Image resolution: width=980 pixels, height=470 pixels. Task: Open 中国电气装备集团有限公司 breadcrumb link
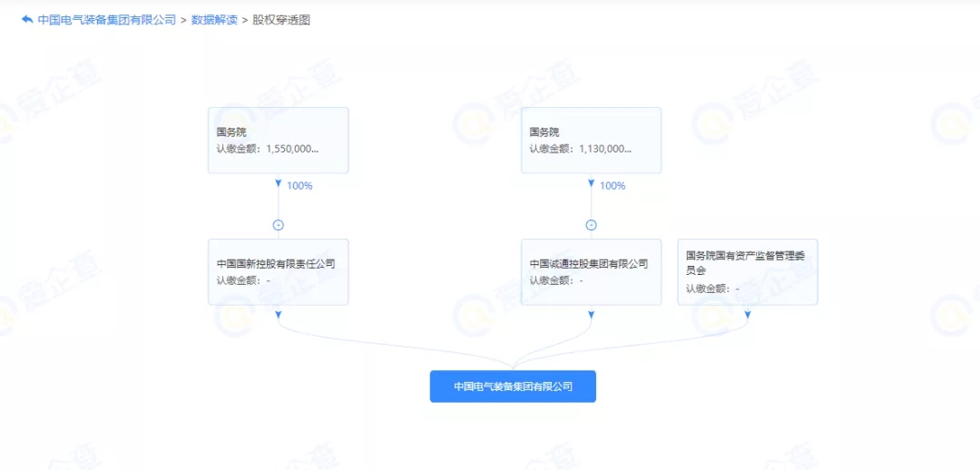pos(106,20)
